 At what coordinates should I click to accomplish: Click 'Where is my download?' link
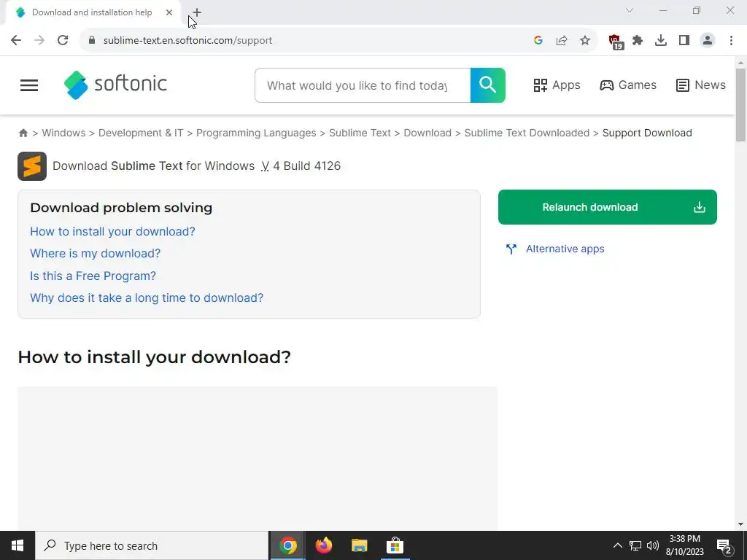(96, 253)
